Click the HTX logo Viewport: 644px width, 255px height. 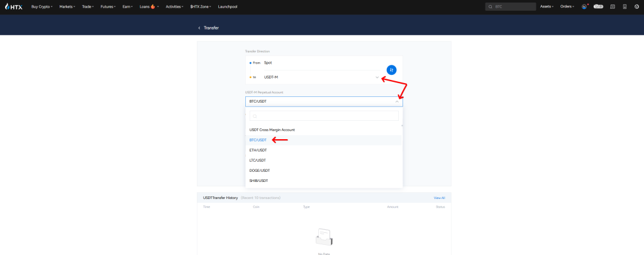pyautogui.click(x=13, y=6)
